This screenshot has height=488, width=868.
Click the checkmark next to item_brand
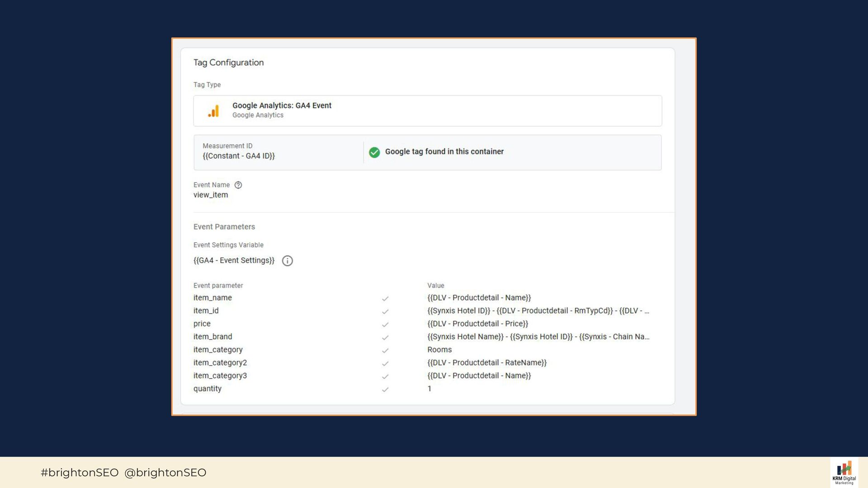pyautogui.click(x=385, y=338)
